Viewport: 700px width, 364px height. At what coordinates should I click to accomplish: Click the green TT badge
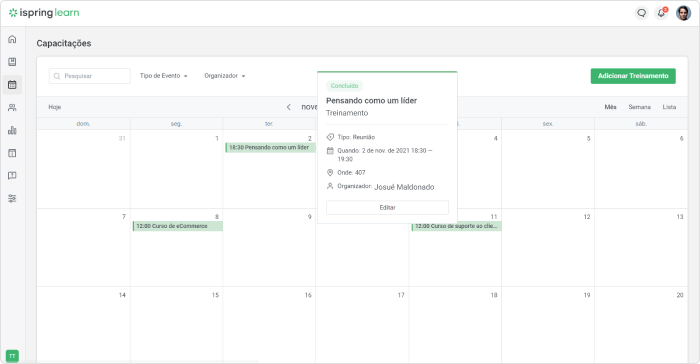coord(12,356)
